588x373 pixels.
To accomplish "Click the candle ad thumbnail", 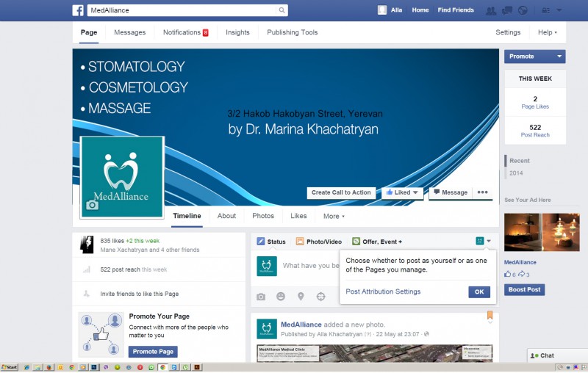I will click(542, 232).
